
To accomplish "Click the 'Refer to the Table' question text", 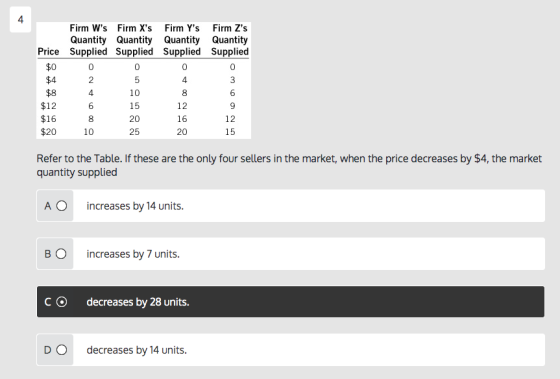I will [x=289, y=165].
